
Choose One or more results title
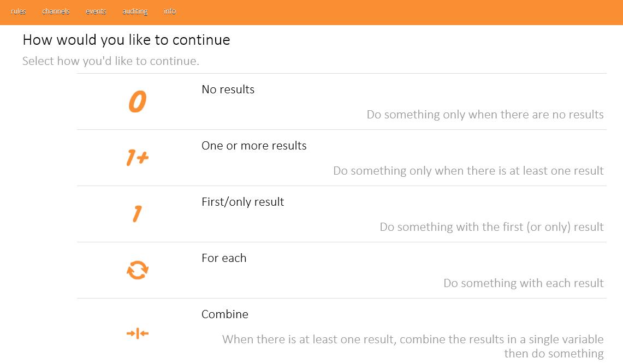(254, 146)
